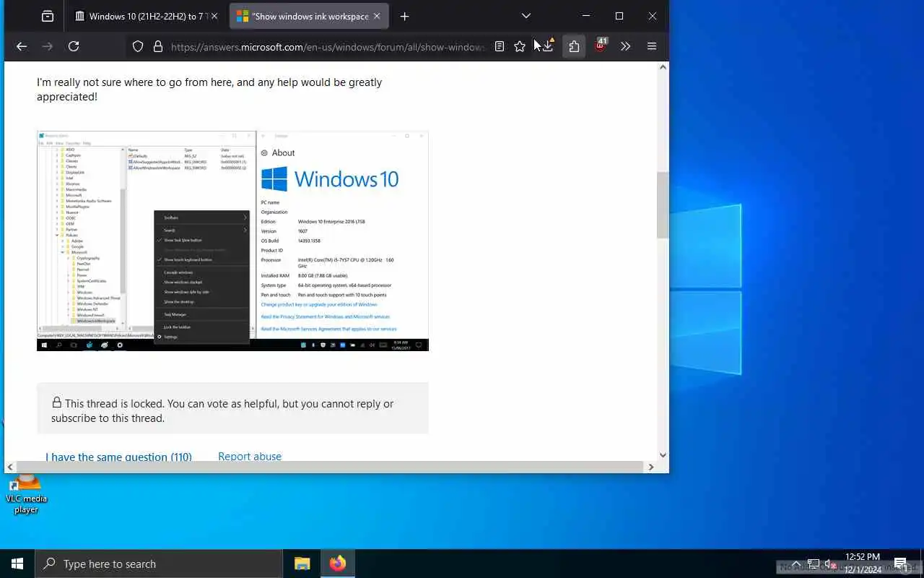The image size is (924, 578).
Task: Open the Windows Start menu
Action: (17, 564)
